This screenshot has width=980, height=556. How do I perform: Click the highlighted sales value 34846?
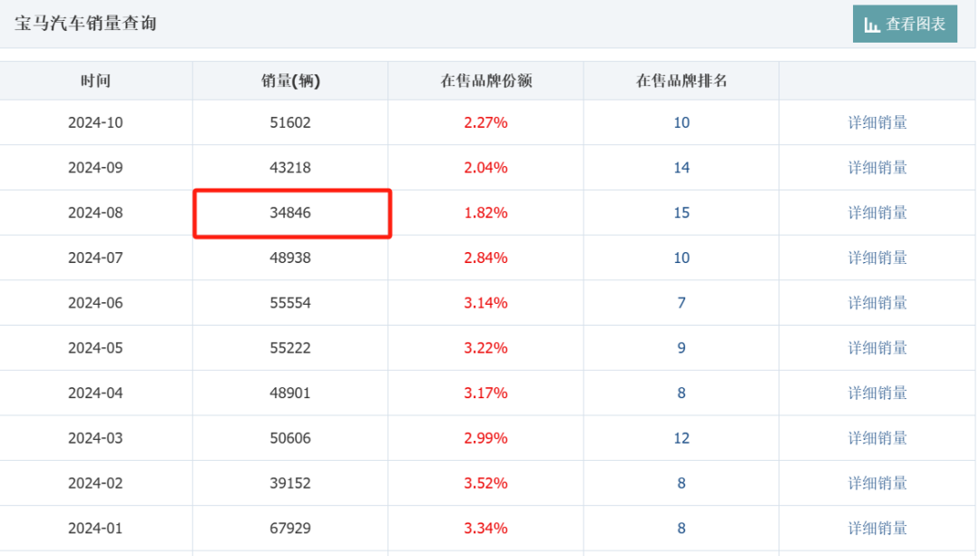coord(290,213)
